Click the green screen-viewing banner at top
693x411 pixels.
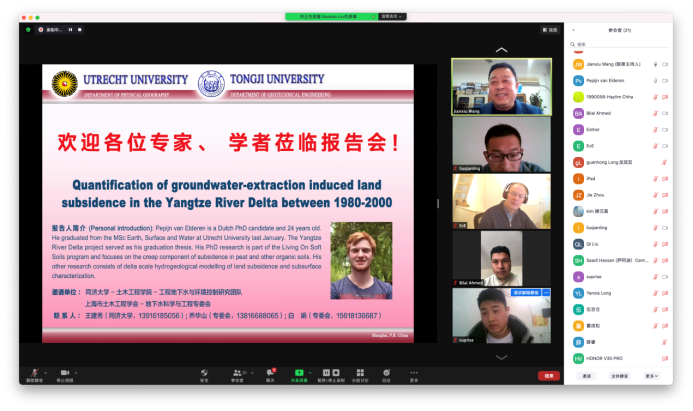[x=331, y=16]
